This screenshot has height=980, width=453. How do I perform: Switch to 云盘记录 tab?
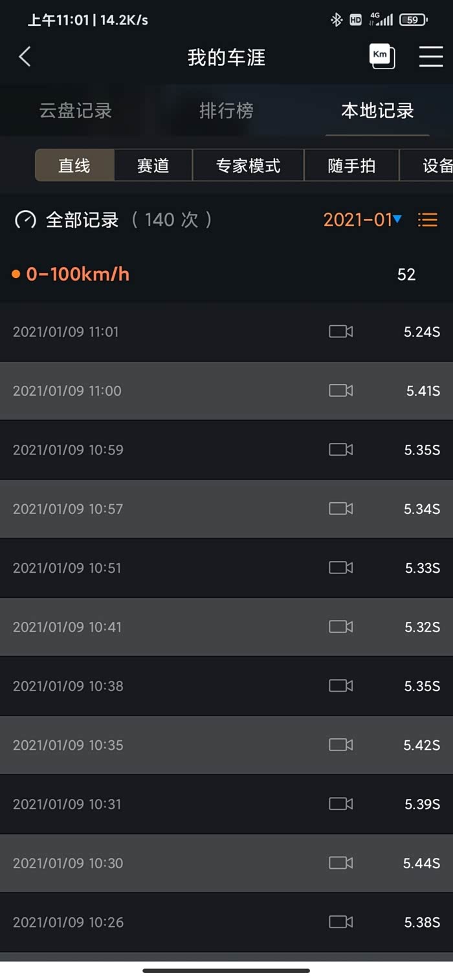point(76,111)
